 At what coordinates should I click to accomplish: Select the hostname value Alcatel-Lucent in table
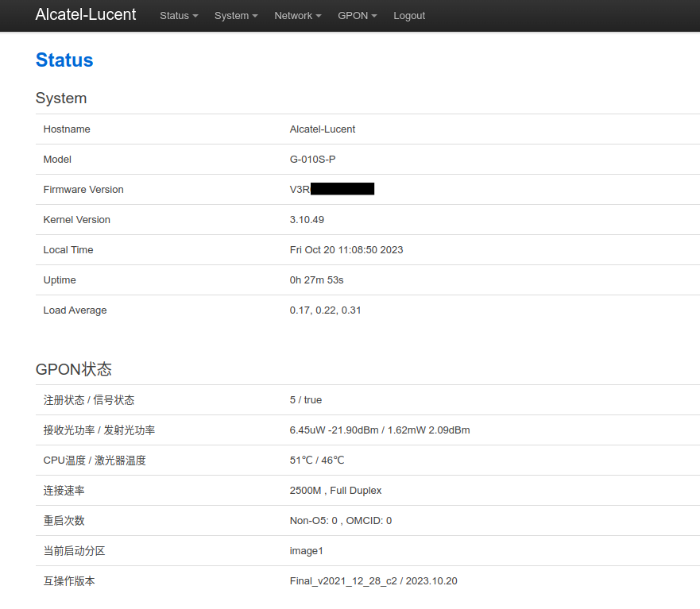tap(323, 129)
